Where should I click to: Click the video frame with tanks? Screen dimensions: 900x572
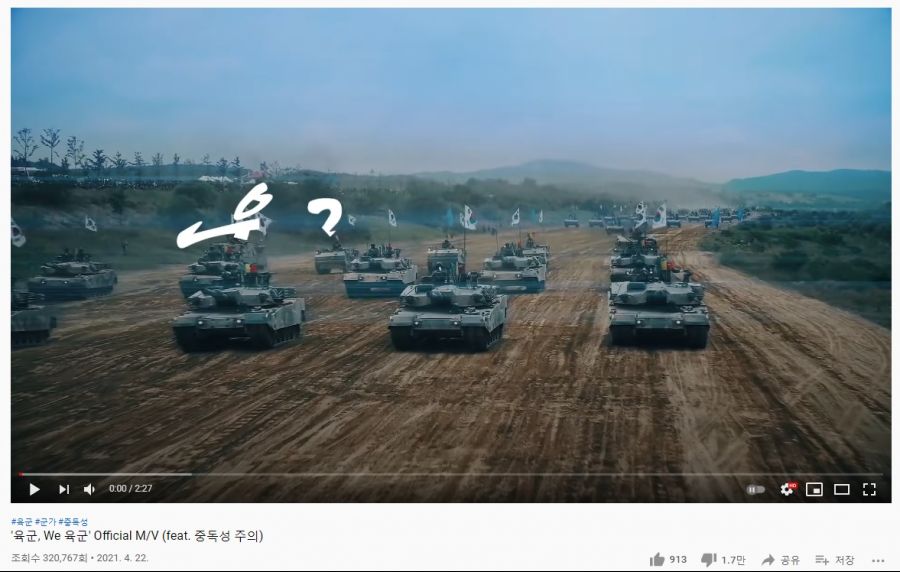click(451, 240)
